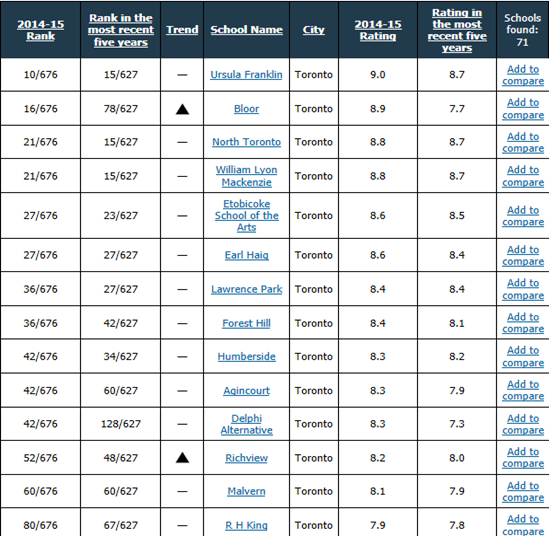Click the upward trend triangle for Richview
549x536 pixels.
pos(182,458)
